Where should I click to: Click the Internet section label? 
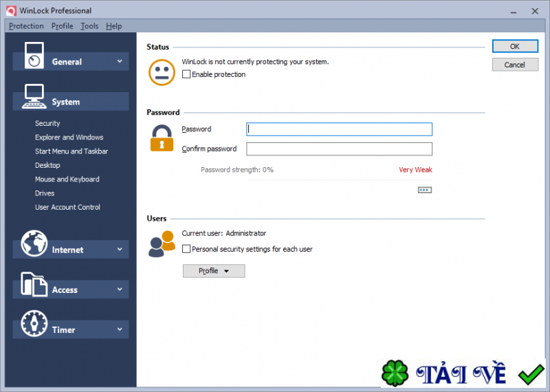pyautogui.click(x=67, y=250)
